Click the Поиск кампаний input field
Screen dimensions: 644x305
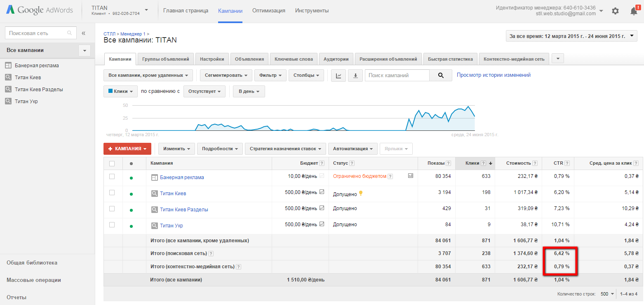pos(397,75)
